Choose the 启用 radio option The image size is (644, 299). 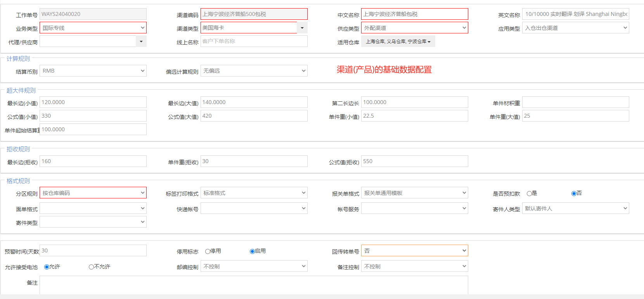252,251
